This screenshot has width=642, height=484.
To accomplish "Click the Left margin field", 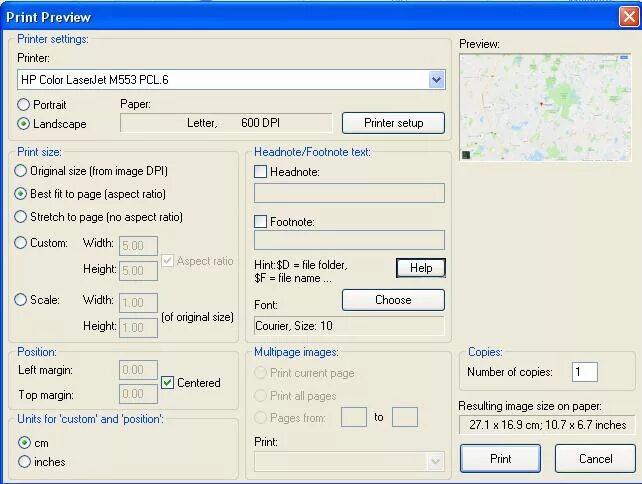I will (138, 370).
